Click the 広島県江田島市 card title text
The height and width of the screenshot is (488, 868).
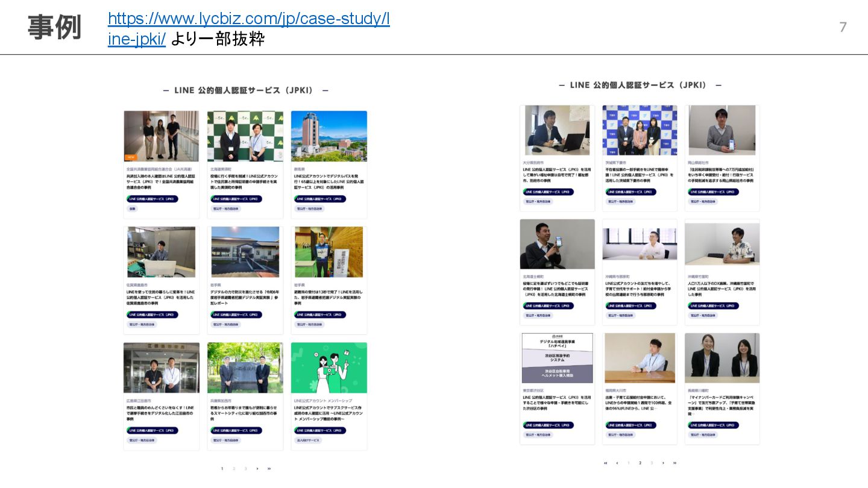point(160,413)
